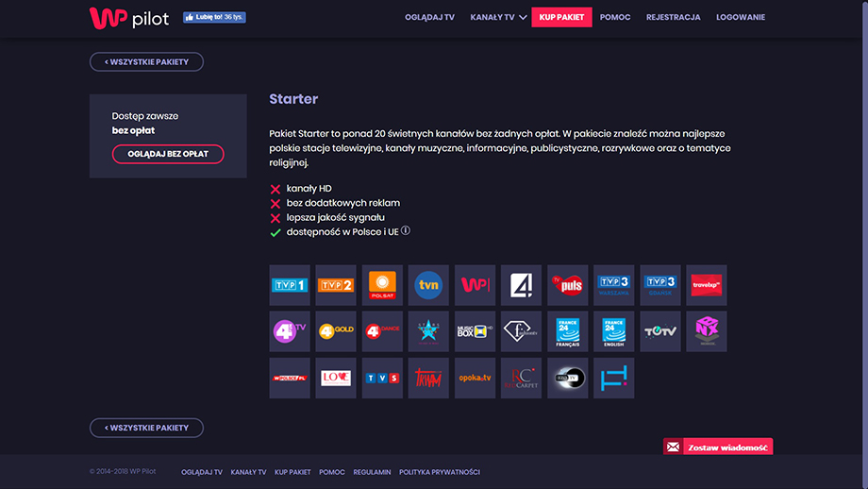Select the TVP 1 channel tile
This screenshot has width=868, height=489.
pyautogui.click(x=290, y=285)
